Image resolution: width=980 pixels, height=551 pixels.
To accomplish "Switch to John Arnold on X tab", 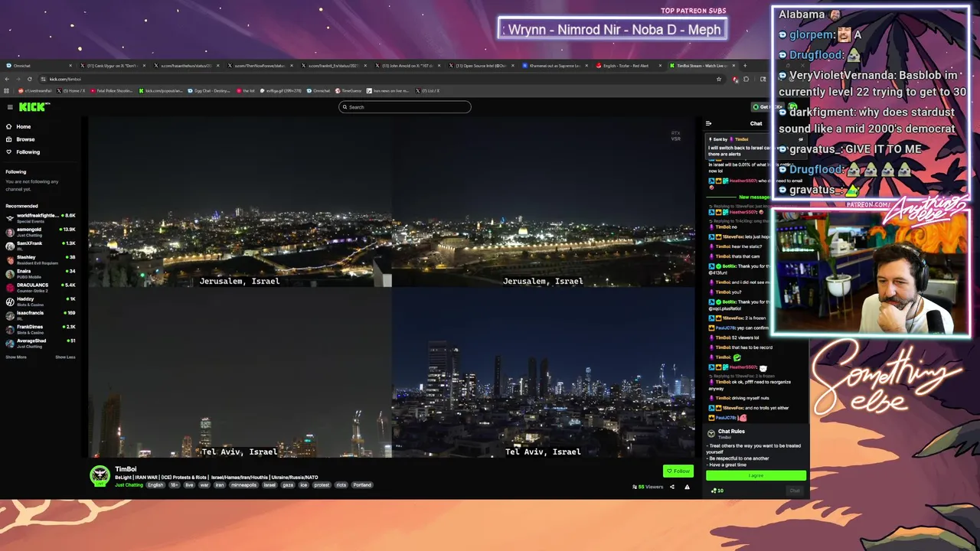I will 408,66.
